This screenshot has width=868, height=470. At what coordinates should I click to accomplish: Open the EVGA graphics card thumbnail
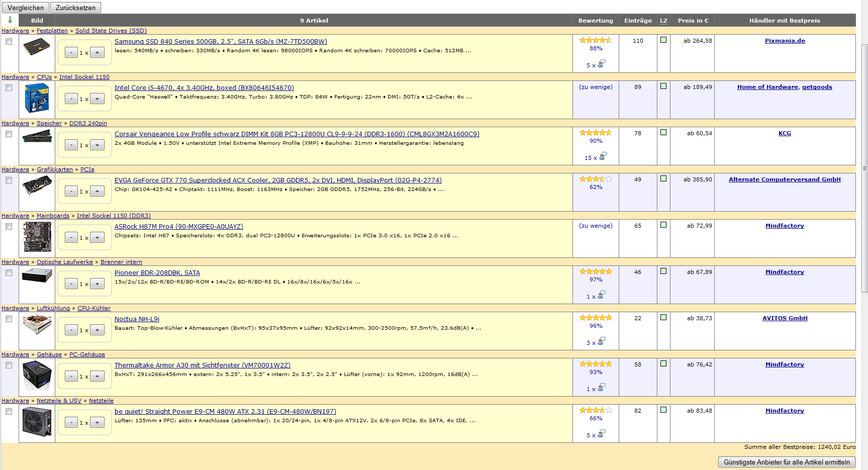tap(37, 185)
